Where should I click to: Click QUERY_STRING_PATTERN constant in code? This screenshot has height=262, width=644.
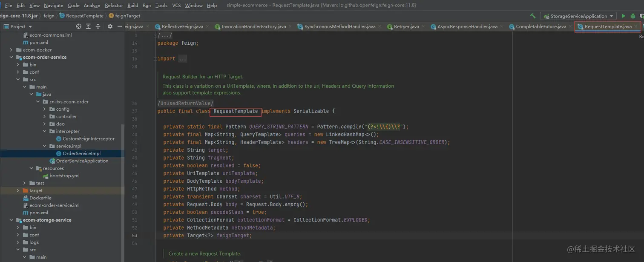click(279, 127)
